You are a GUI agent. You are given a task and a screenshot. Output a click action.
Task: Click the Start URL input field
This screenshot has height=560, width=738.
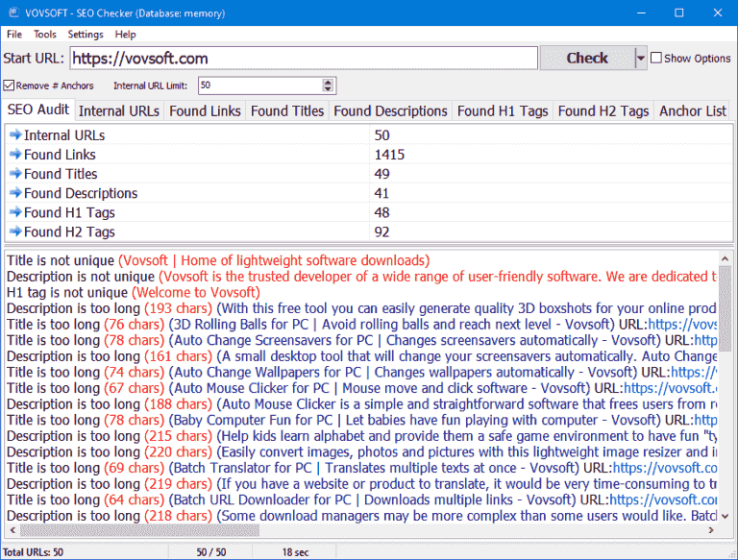304,59
